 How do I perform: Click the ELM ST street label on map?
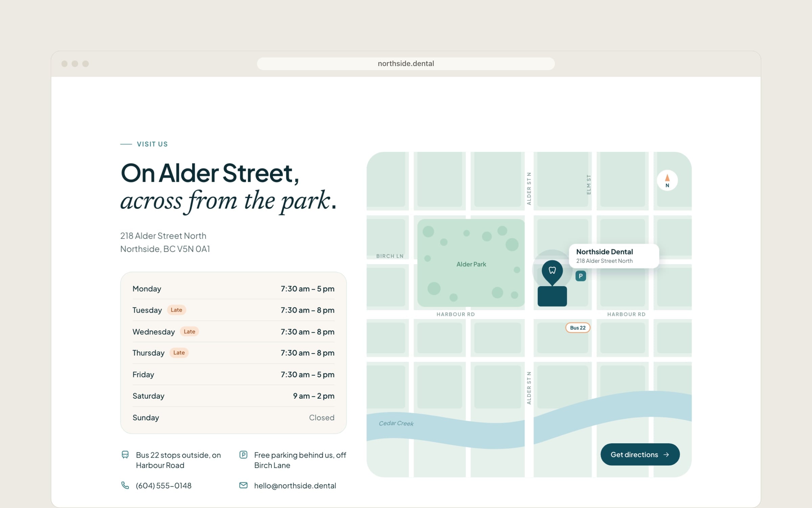click(x=589, y=185)
